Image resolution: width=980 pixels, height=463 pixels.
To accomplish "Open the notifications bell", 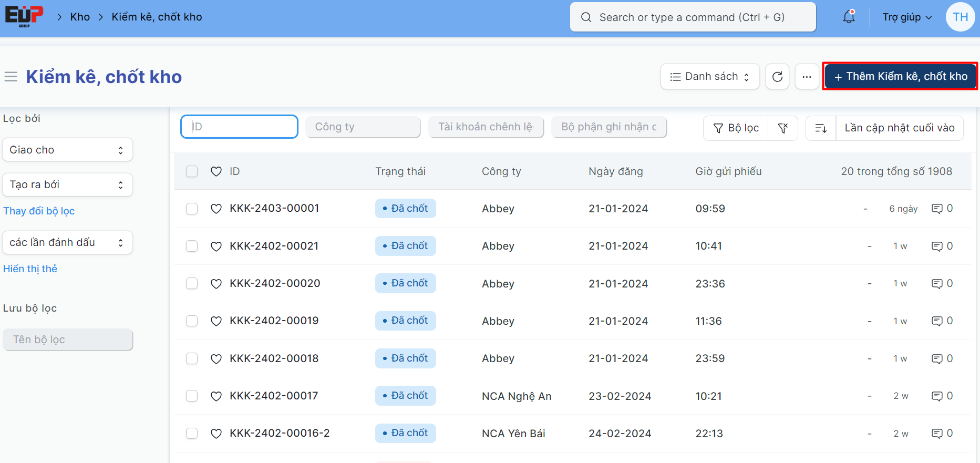I will click(x=849, y=17).
